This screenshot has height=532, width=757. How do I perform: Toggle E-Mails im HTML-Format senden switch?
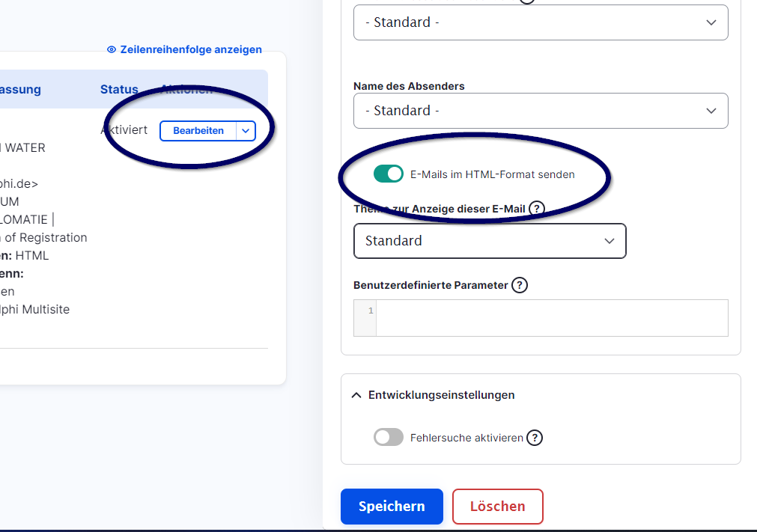(389, 174)
